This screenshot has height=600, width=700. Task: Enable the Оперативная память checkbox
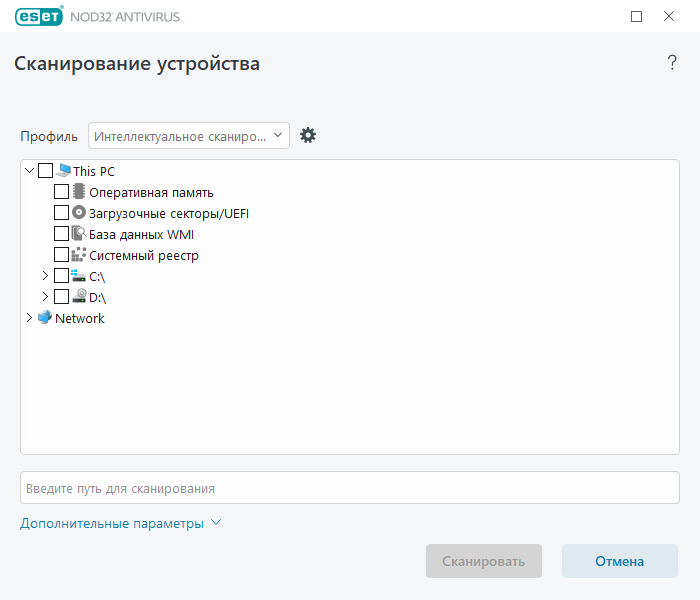point(61,192)
